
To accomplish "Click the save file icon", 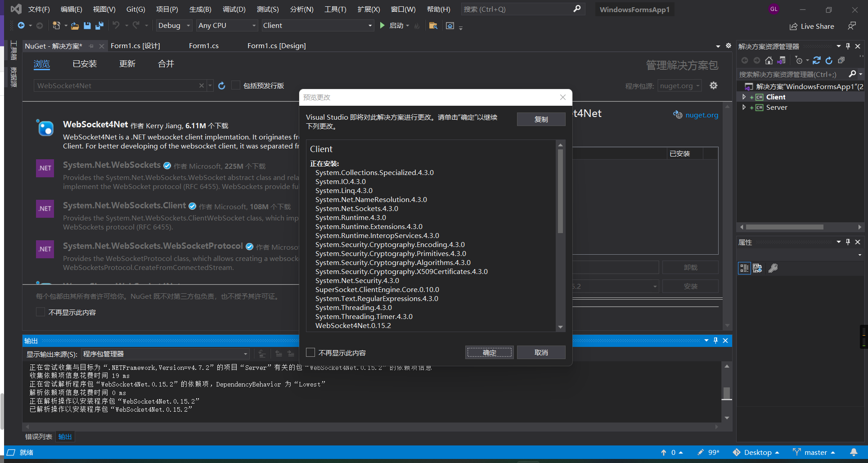I will tap(87, 26).
